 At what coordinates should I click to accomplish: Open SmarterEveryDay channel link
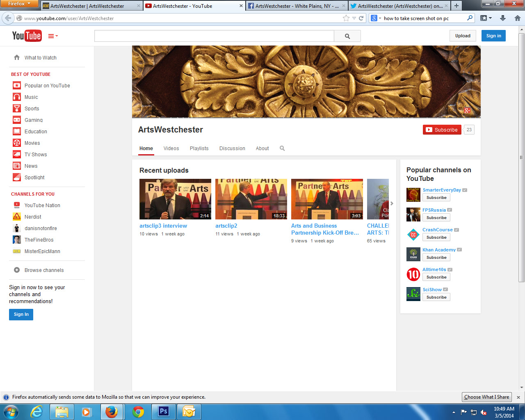coord(442,190)
